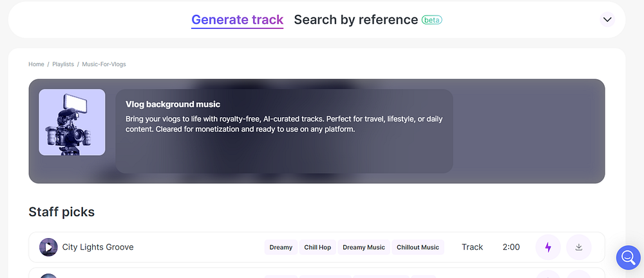644x278 pixels.
Task: Expand the top panel chevron
Action: [607, 20]
